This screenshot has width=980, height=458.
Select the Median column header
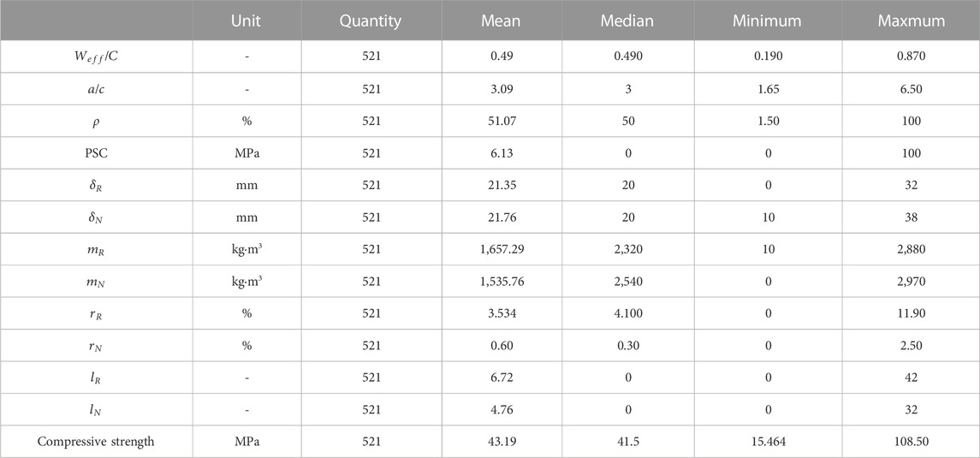point(627,21)
